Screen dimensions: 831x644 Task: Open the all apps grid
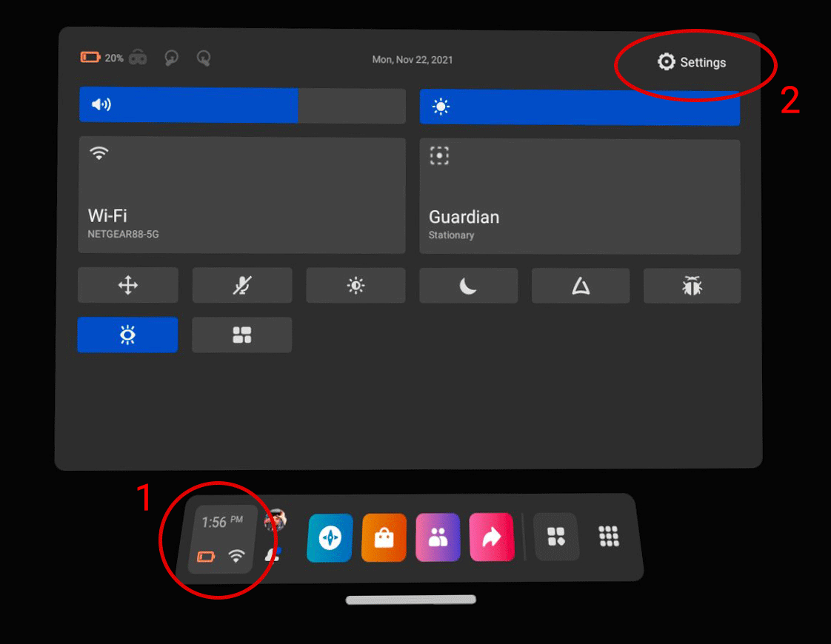coord(608,537)
